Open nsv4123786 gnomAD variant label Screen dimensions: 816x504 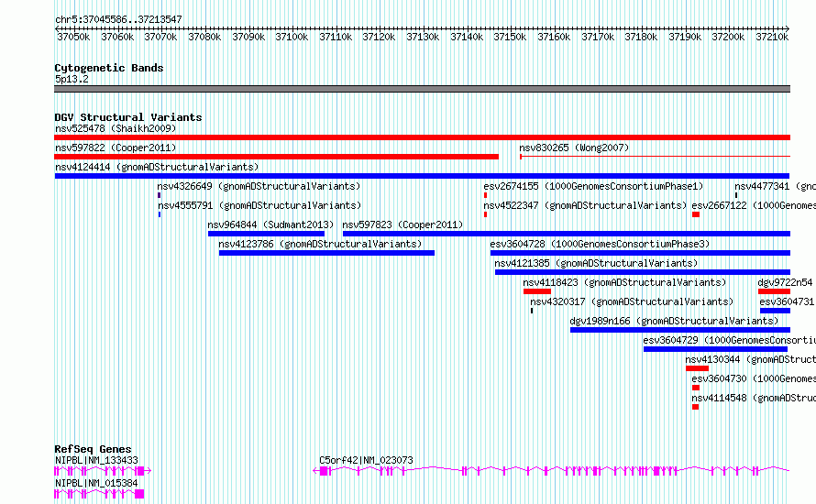[x=320, y=244]
